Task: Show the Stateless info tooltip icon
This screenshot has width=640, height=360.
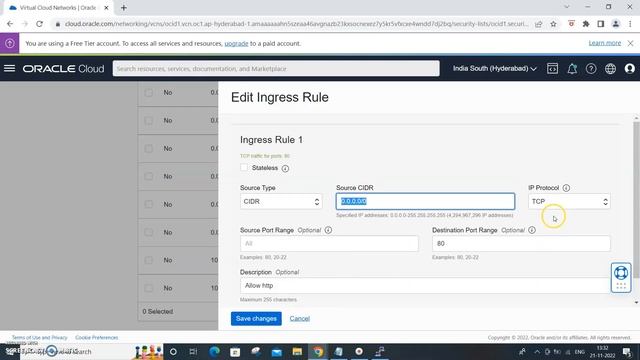Action: tap(285, 168)
